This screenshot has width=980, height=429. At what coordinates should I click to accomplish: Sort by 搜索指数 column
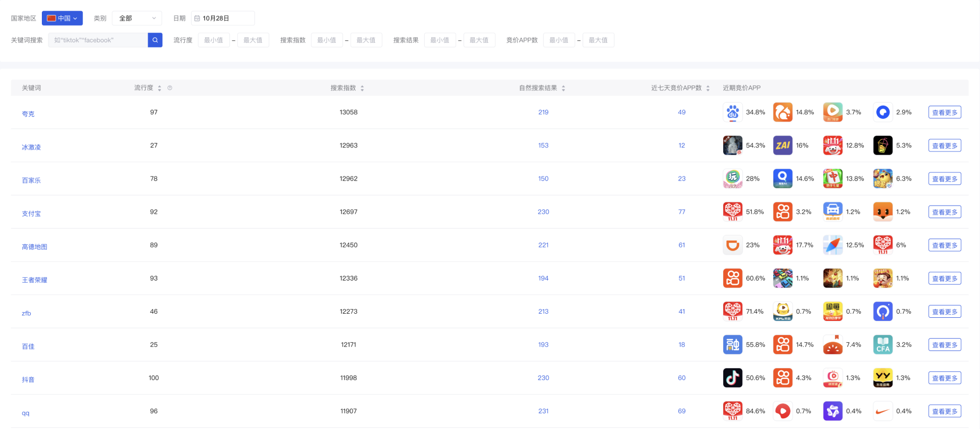click(x=362, y=88)
